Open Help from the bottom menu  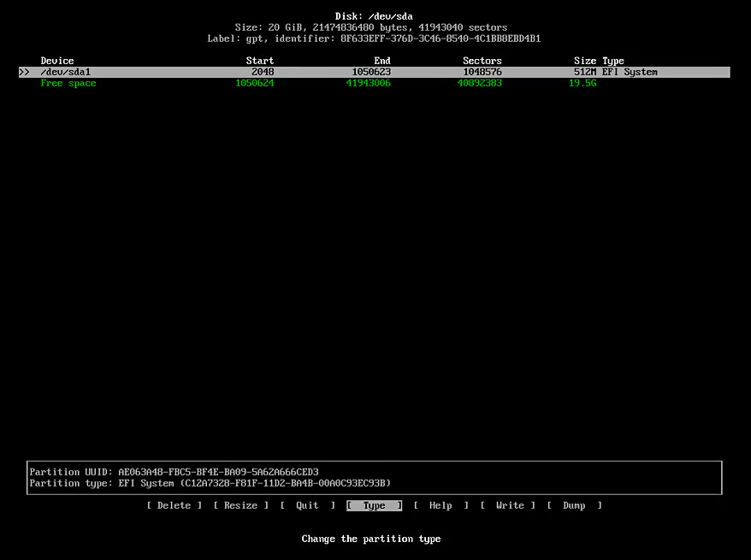click(x=441, y=505)
